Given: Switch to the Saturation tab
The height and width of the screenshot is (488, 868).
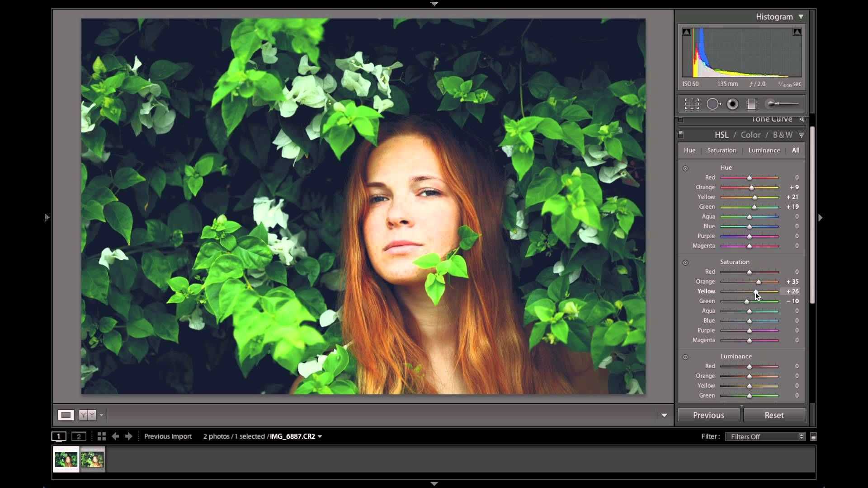Looking at the screenshot, I should [722, 150].
